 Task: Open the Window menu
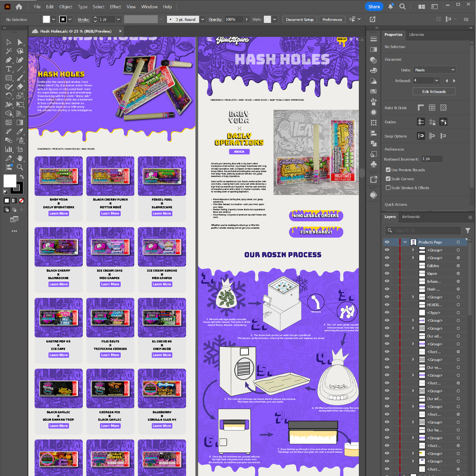tap(149, 7)
